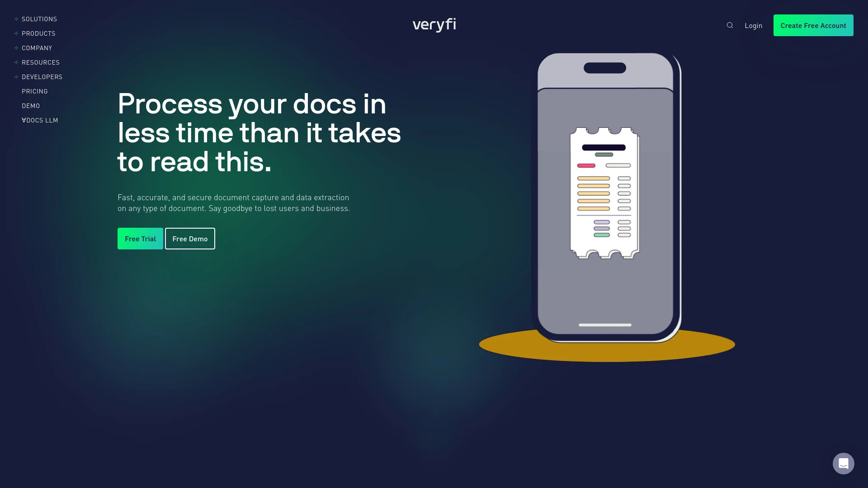
Task: Click the COMPANY expand icon
Action: pos(17,47)
